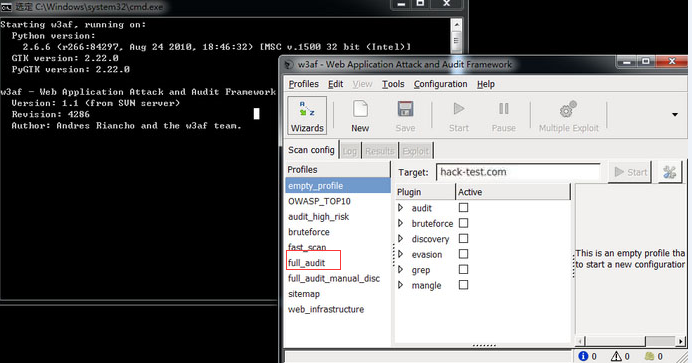Image resolution: width=692 pixels, height=363 pixels.
Task: Switch to the Results tab
Action: (380, 151)
